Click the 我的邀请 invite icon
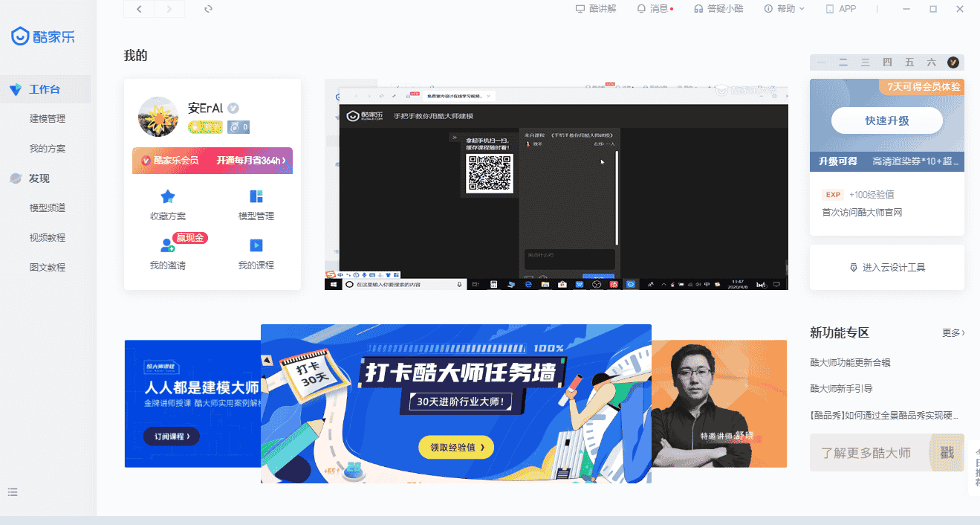This screenshot has width=980, height=525. pyautogui.click(x=168, y=247)
